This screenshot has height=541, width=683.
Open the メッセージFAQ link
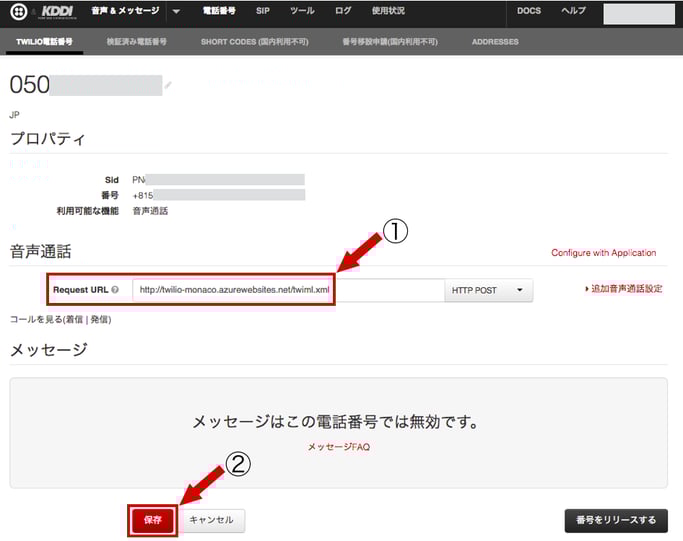(339, 447)
